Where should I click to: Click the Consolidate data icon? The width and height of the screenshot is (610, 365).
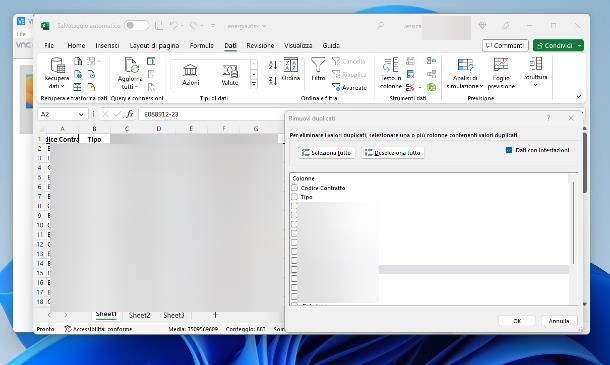[431, 61]
